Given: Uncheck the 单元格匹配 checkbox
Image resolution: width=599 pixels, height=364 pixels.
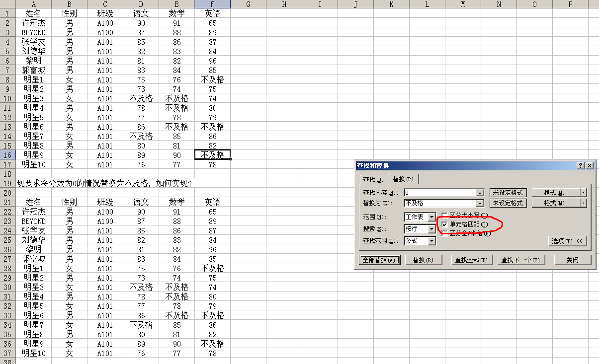Looking at the screenshot, I should (445, 224).
